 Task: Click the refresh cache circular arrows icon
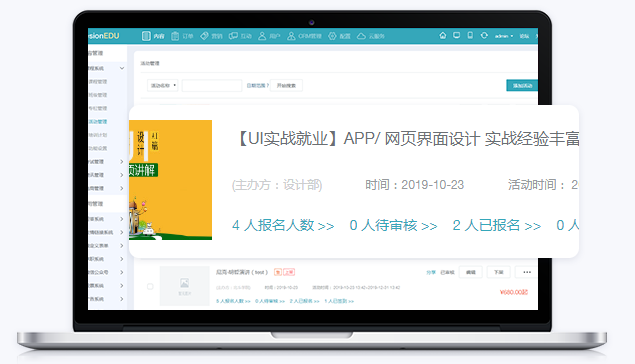click(x=484, y=36)
